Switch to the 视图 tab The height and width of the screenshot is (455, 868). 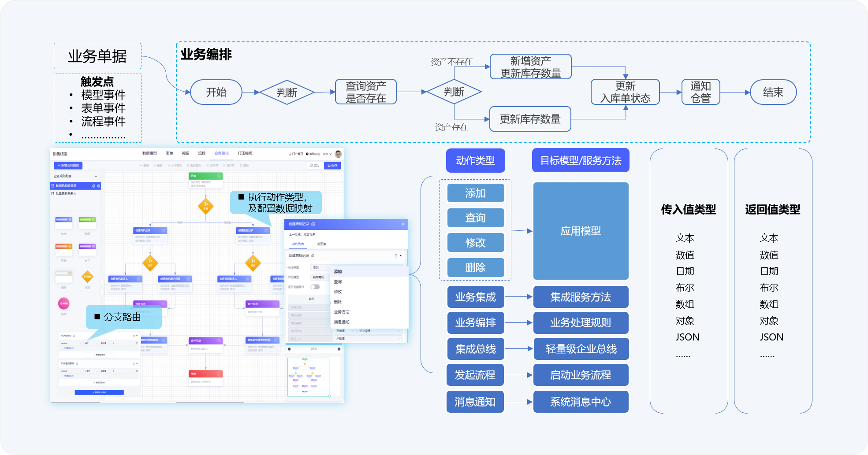[x=186, y=153]
